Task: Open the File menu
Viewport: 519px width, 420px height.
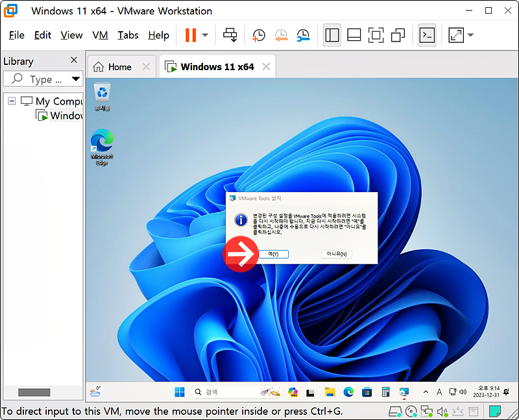Action: (17, 35)
